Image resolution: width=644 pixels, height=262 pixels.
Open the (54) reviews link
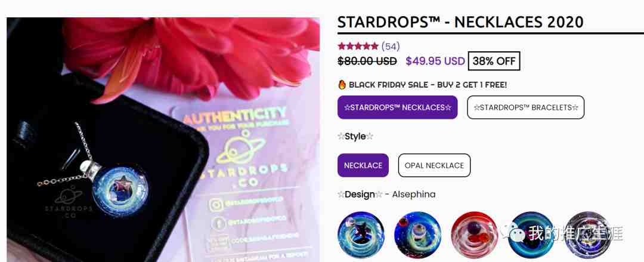point(391,46)
